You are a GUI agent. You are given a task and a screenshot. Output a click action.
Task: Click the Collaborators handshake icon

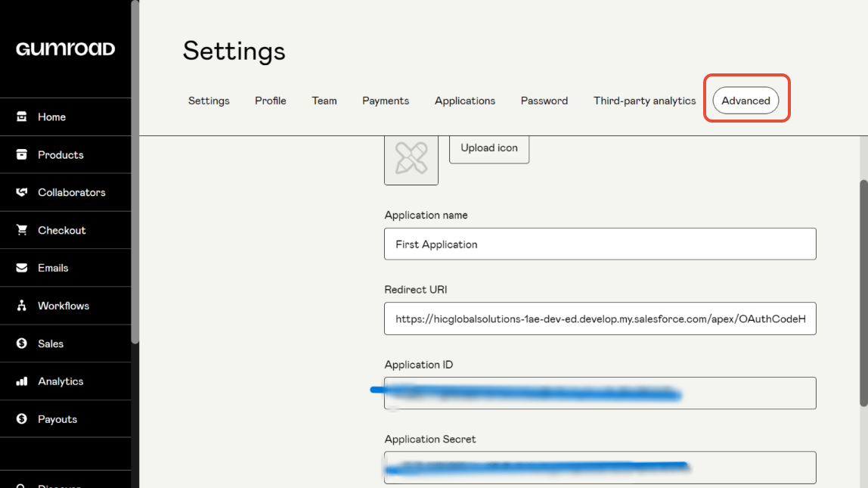(x=22, y=192)
